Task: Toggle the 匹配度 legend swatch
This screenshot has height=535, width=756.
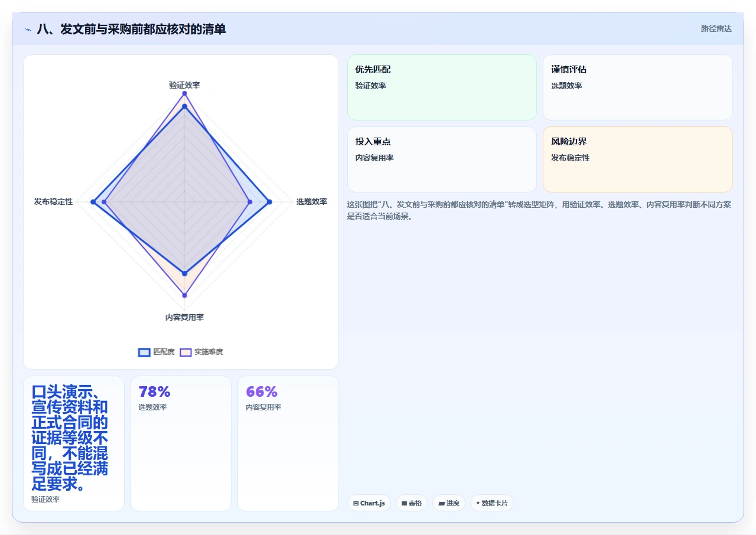Action: click(144, 352)
